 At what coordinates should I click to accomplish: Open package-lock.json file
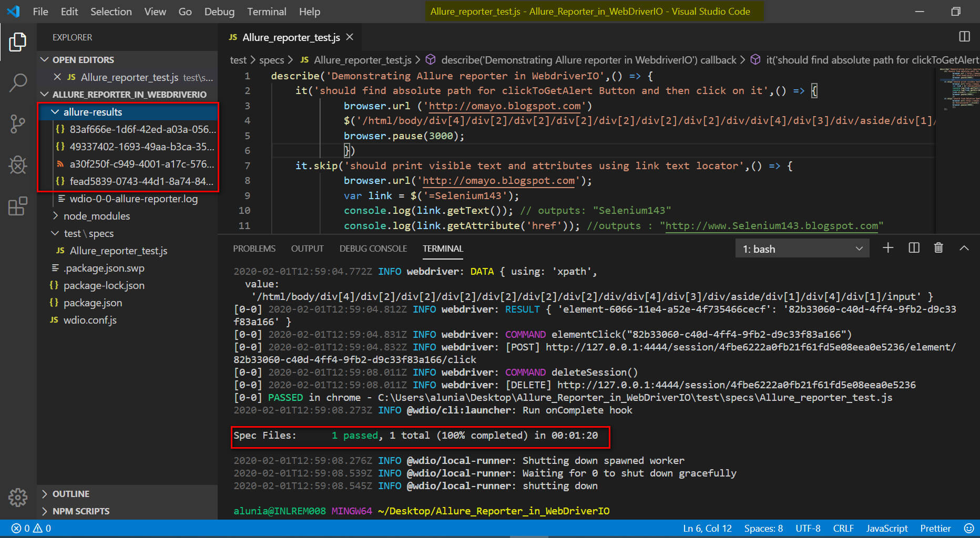pyautogui.click(x=128, y=285)
